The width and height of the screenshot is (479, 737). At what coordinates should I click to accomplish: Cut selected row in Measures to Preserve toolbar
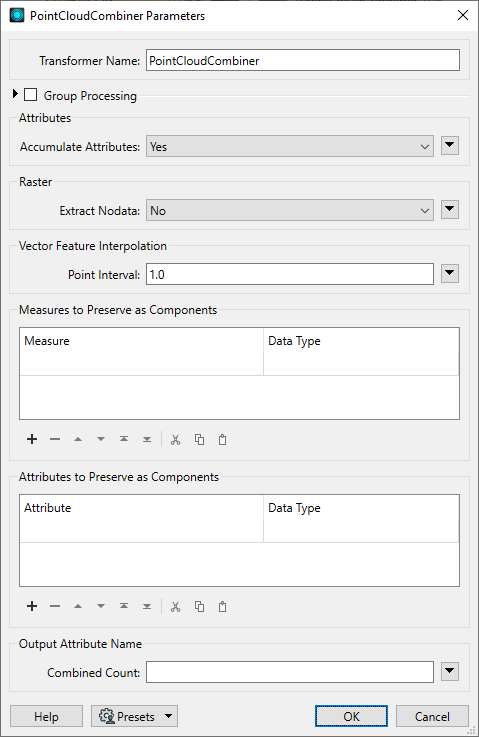(x=175, y=439)
